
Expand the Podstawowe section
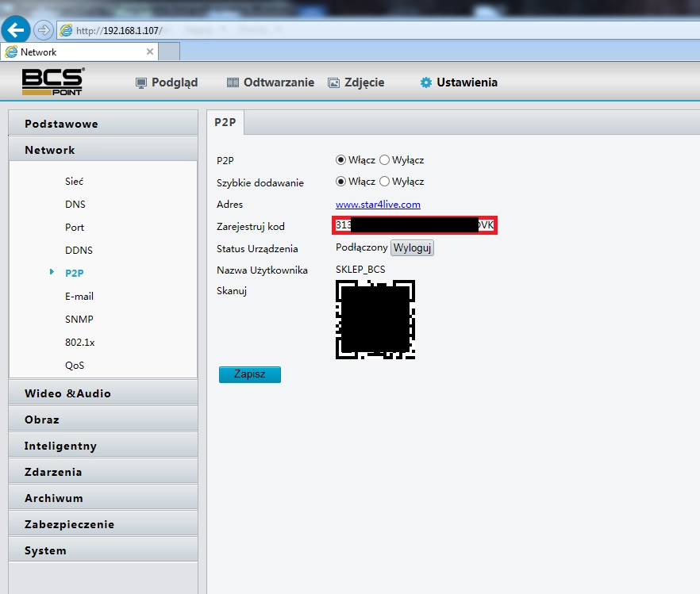(103, 124)
